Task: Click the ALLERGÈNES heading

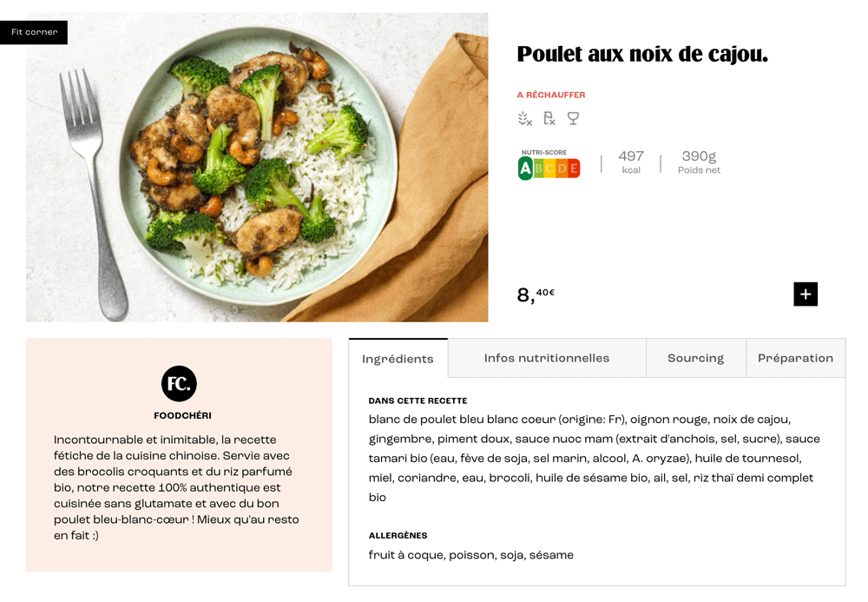Action: (398, 535)
